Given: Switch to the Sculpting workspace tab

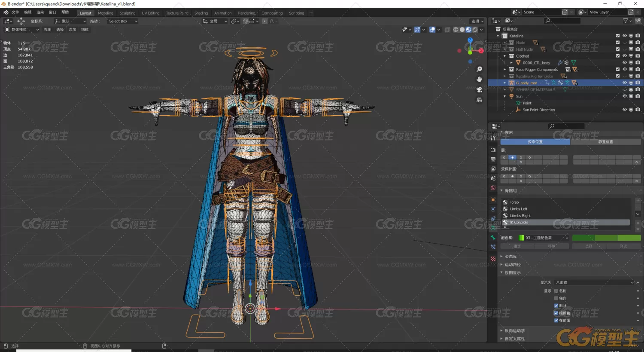Looking at the screenshot, I should pos(128,13).
